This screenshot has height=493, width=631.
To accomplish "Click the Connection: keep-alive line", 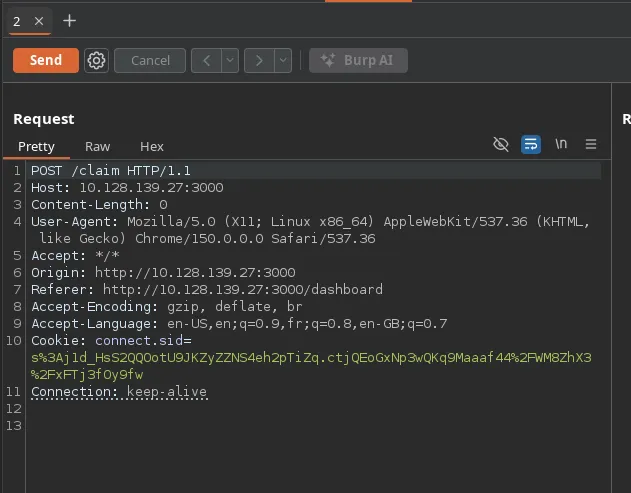I will point(119,392).
